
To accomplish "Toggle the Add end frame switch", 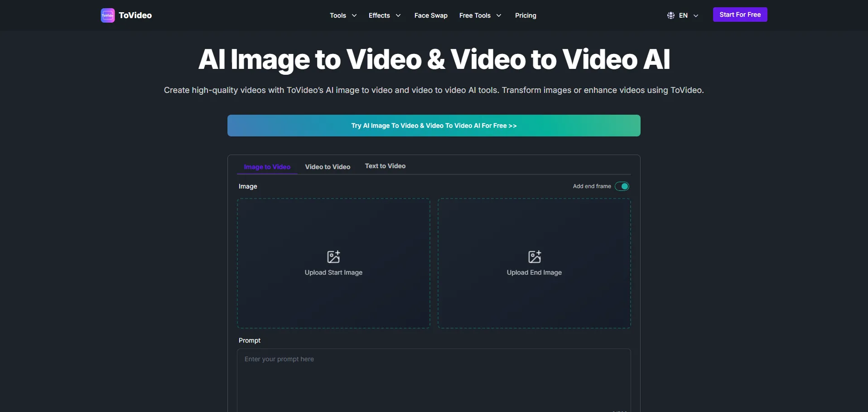I will point(622,186).
